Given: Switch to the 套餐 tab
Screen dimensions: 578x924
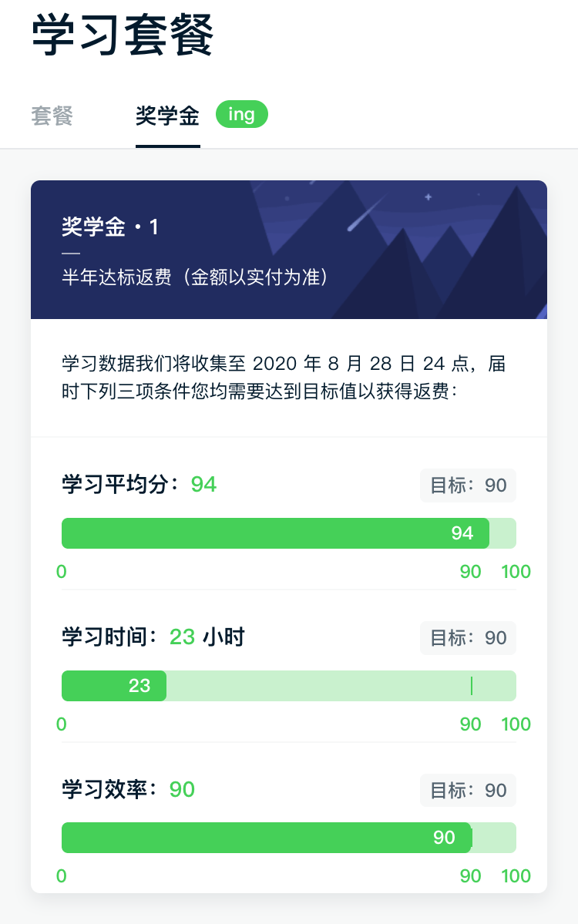Looking at the screenshot, I should pyautogui.click(x=52, y=115).
